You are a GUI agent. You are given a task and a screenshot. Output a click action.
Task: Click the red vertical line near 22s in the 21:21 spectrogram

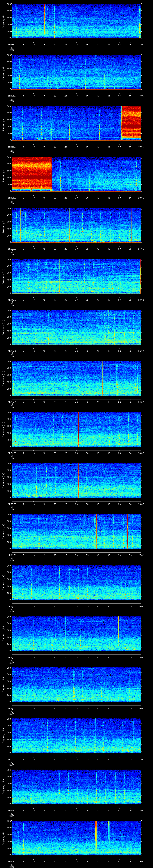pos(59,276)
